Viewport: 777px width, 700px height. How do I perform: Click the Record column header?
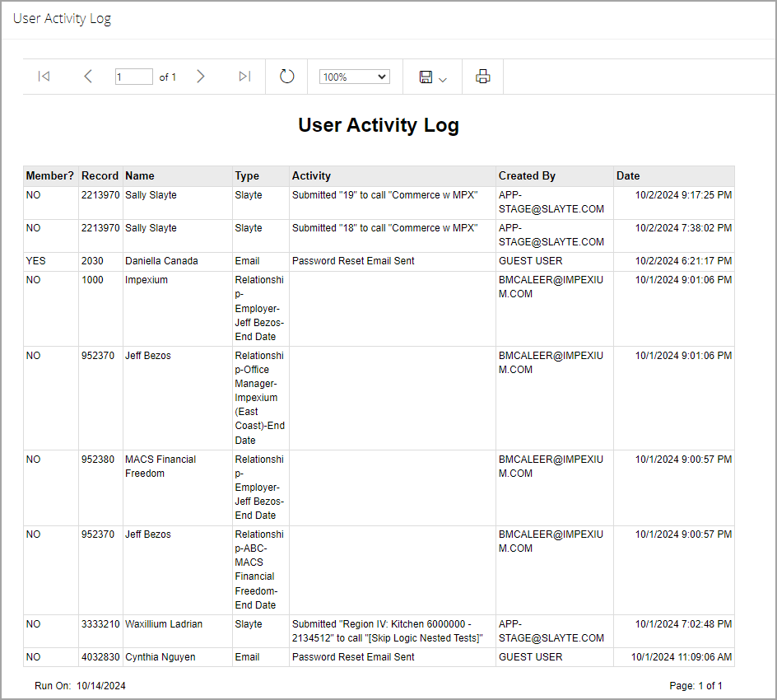100,176
